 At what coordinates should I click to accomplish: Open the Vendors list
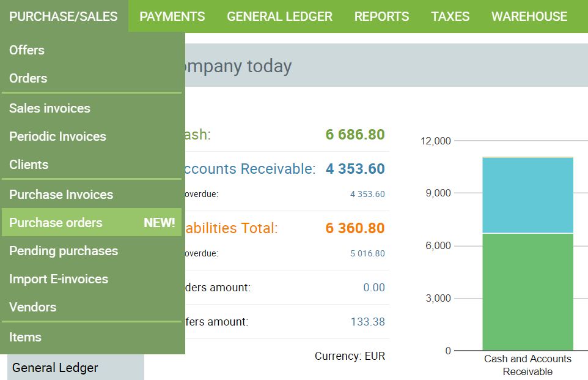click(32, 307)
